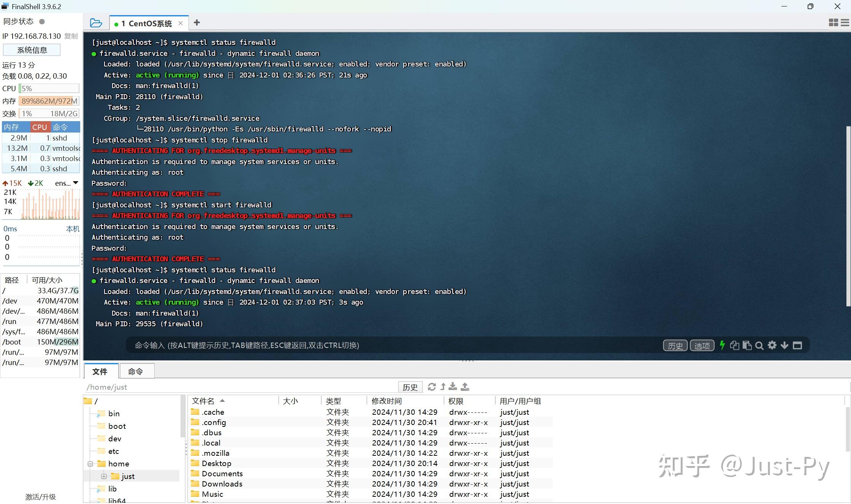Click the upload icon in file toolbar
Viewport: 851px width, 504px height.
click(465, 387)
